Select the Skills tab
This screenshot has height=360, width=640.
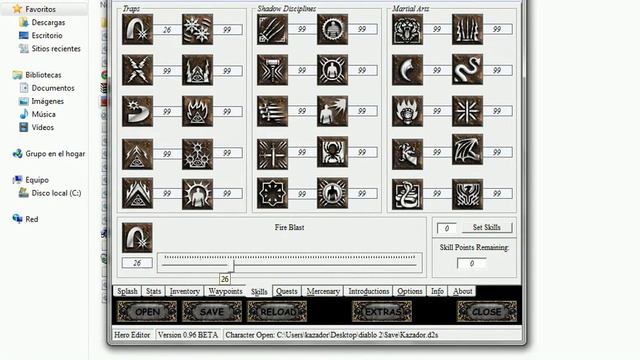click(259, 291)
